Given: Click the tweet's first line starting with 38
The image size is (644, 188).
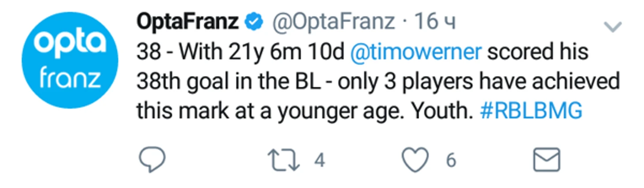Looking at the screenshot, I should [x=362, y=52].
